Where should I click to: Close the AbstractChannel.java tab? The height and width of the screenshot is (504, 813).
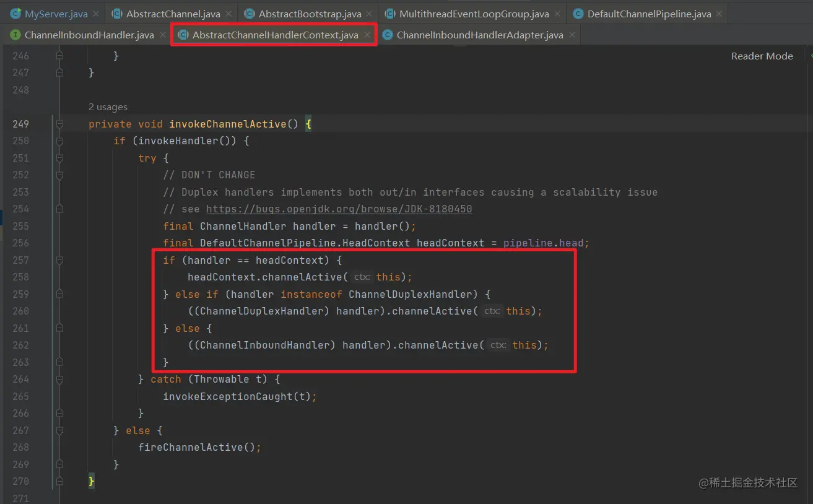pos(228,14)
